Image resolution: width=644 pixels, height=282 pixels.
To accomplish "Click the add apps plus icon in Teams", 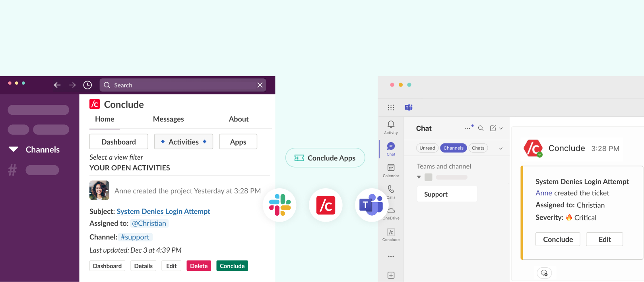I will pyautogui.click(x=391, y=275).
